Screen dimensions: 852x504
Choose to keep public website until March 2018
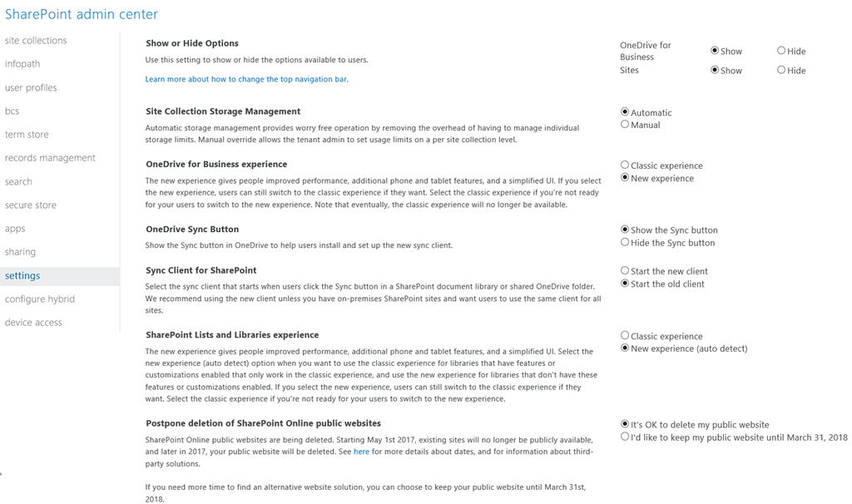point(625,437)
